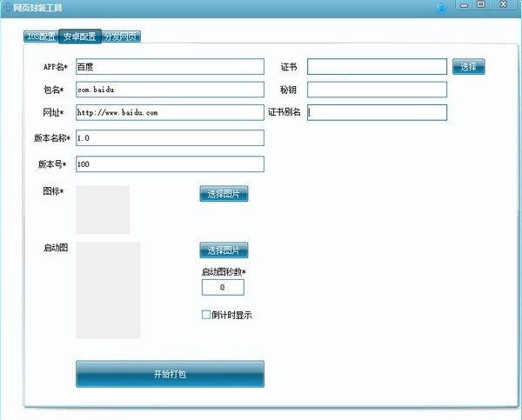
Task: Open the 分发网页 tab
Action: pyautogui.click(x=121, y=37)
